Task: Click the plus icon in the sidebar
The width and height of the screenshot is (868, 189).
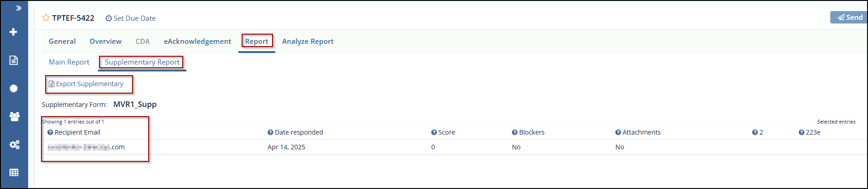Action: tap(14, 32)
